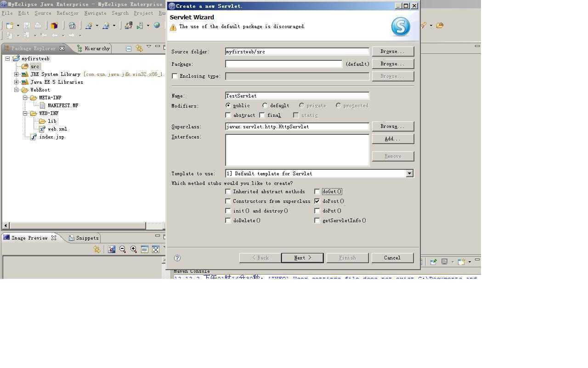Click the pin console icon

pyautogui.click(x=433, y=262)
